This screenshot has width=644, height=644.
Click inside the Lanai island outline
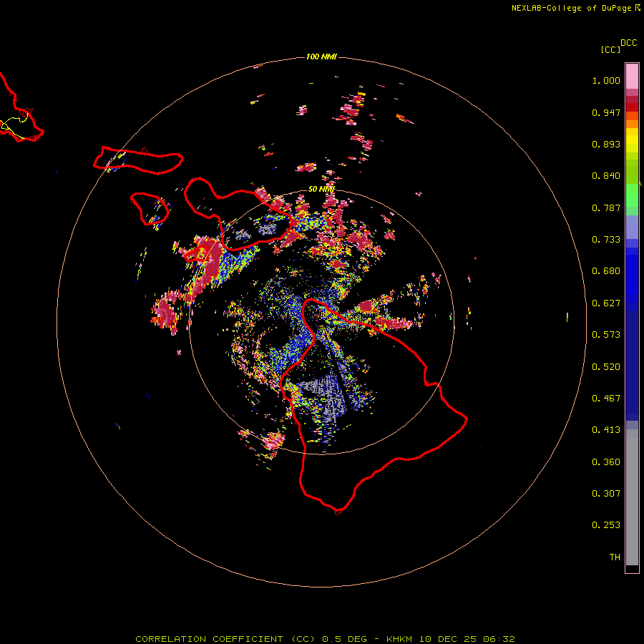tap(150, 208)
